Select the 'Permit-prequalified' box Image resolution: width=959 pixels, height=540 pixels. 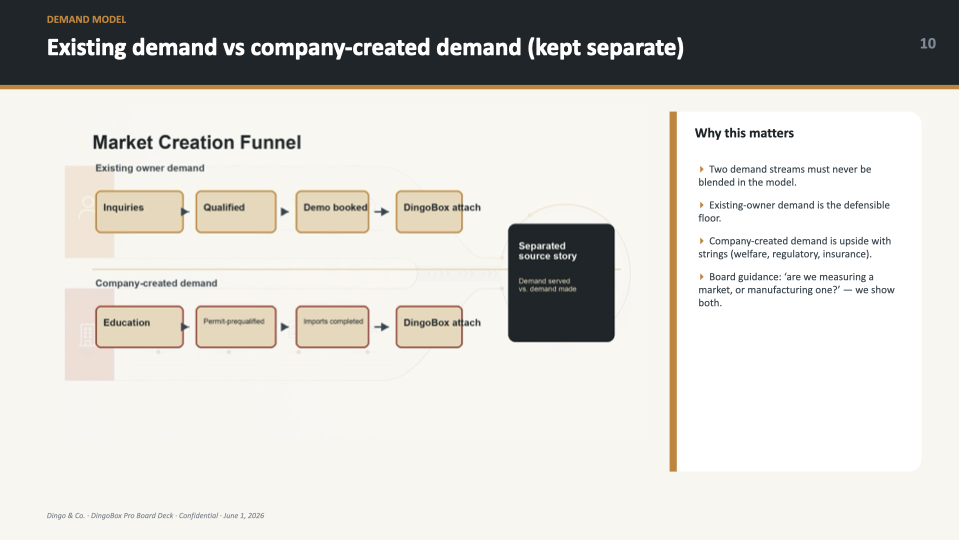[236, 327]
